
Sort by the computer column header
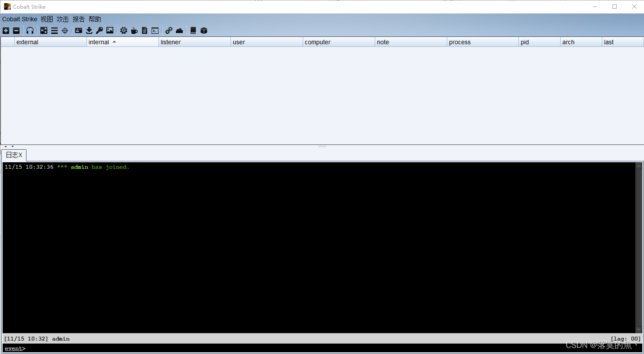tap(339, 42)
